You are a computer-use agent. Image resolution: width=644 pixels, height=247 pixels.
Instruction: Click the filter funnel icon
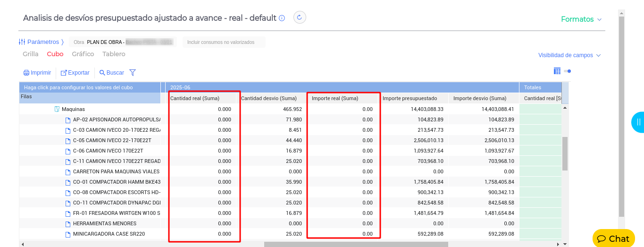(133, 73)
